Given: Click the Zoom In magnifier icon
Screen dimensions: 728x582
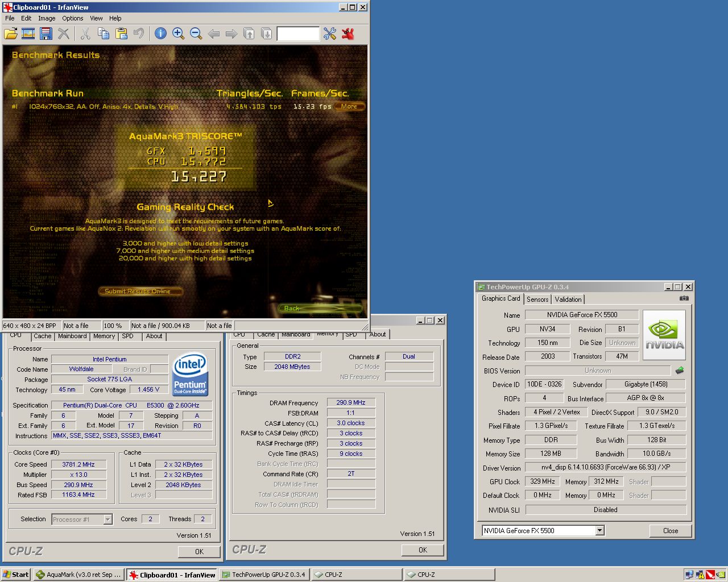Looking at the screenshot, I should (179, 34).
